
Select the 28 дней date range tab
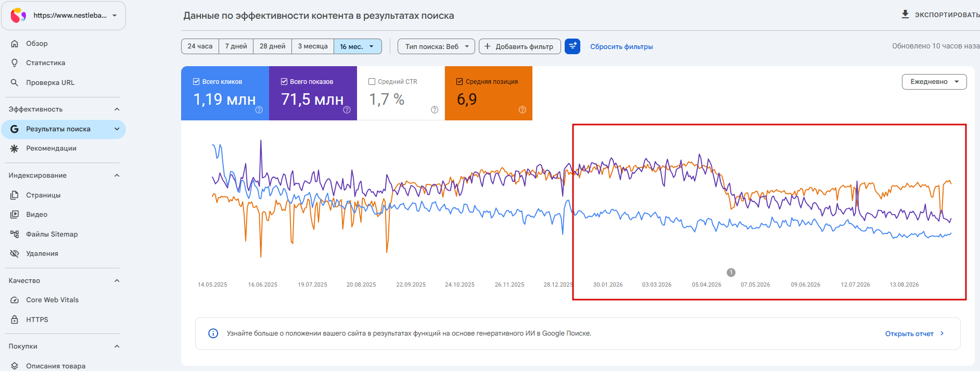pyautogui.click(x=273, y=46)
